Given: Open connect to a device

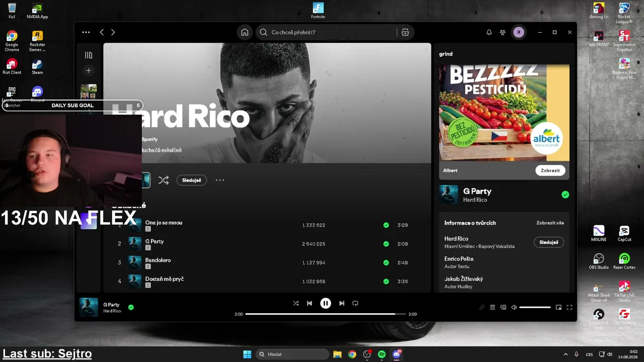Looking at the screenshot, I should point(503,307).
